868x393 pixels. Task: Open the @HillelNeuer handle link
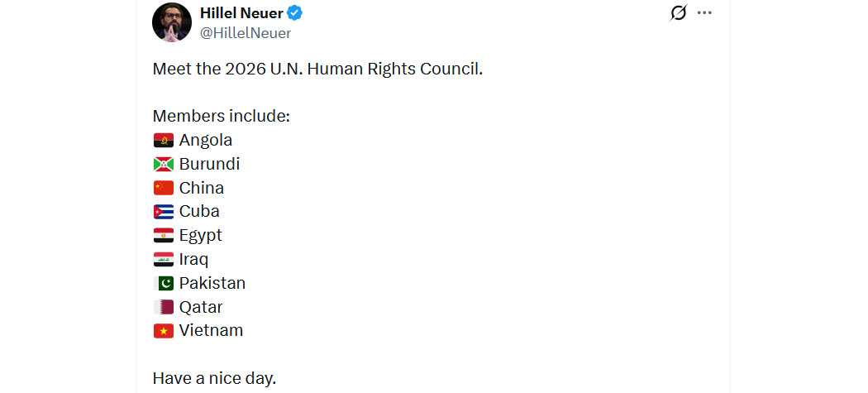(246, 33)
